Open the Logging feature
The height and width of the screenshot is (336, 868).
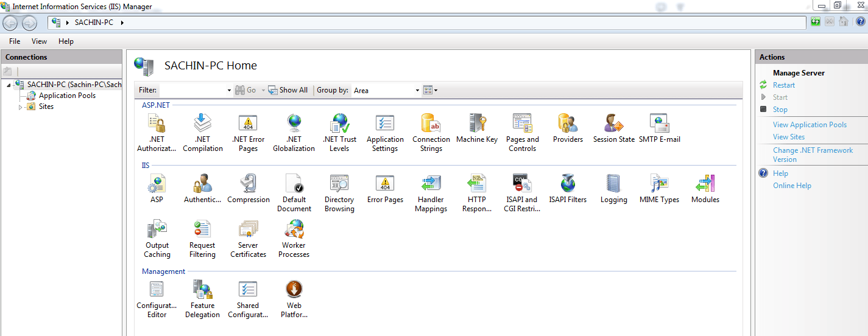(x=613, y=189)
